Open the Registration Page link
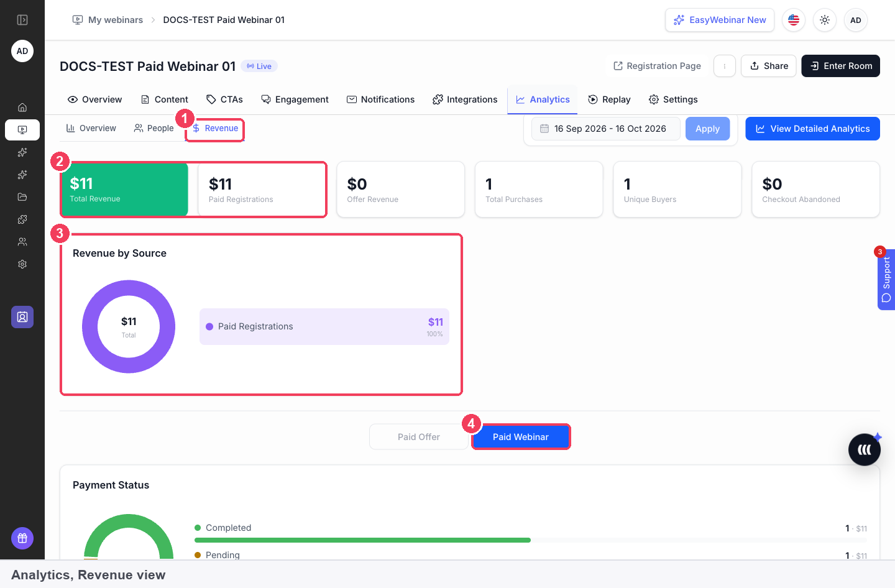This screenshot has height=588, width=895. pos(657,66)
